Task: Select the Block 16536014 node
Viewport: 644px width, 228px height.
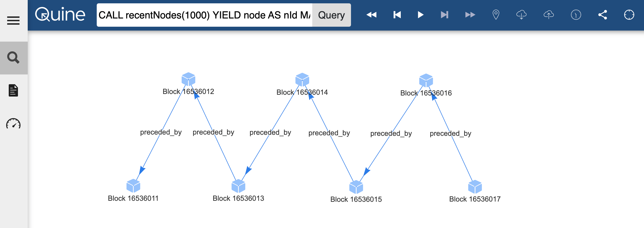Action: [x=302, y=80]
